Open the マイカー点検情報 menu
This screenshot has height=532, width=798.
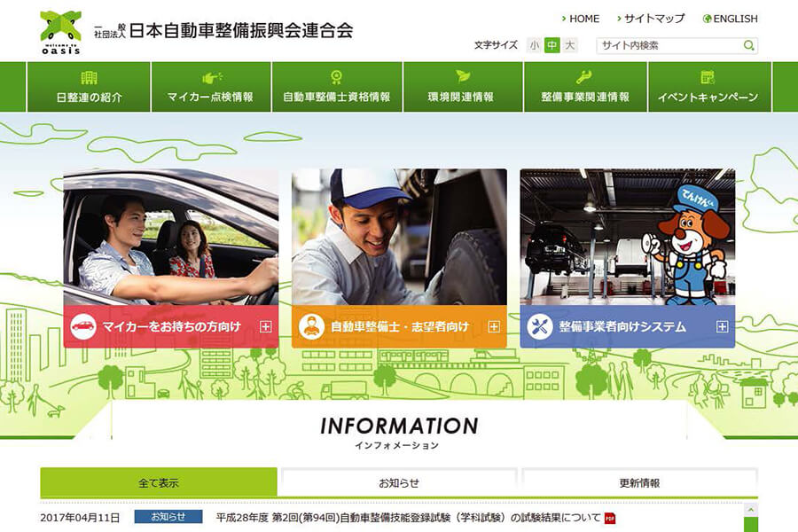coord(211,87)
